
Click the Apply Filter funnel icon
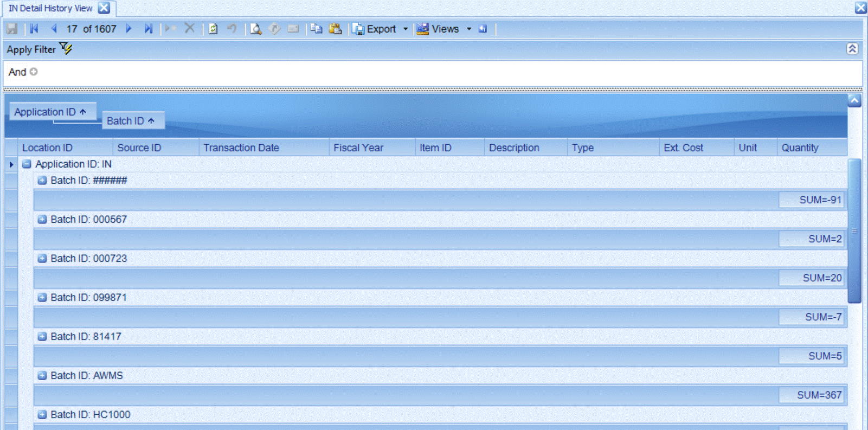tap(66, 49)
